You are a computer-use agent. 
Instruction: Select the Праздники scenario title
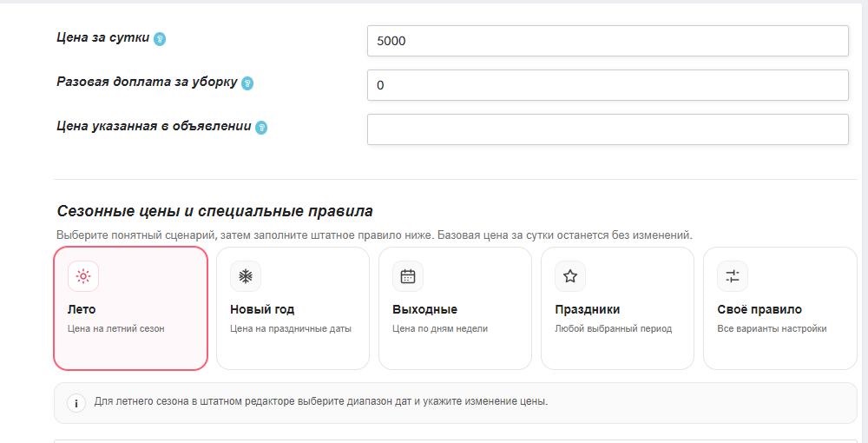588,309
